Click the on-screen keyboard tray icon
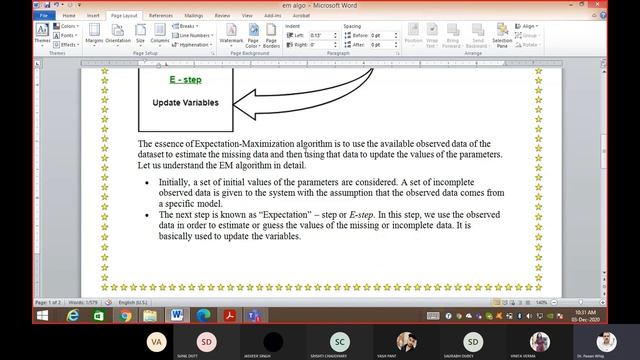The width and height of the screenshot is (640, 360). [433, 316]
